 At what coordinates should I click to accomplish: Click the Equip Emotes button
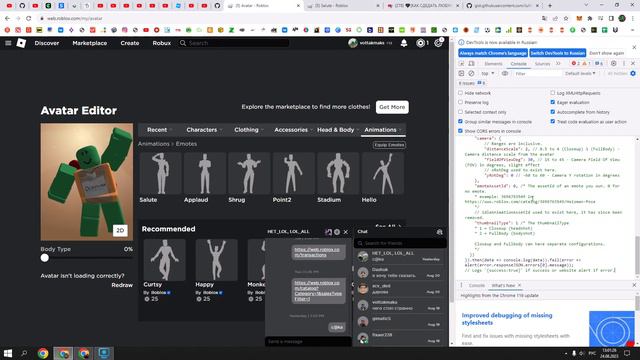pos(389,145)
